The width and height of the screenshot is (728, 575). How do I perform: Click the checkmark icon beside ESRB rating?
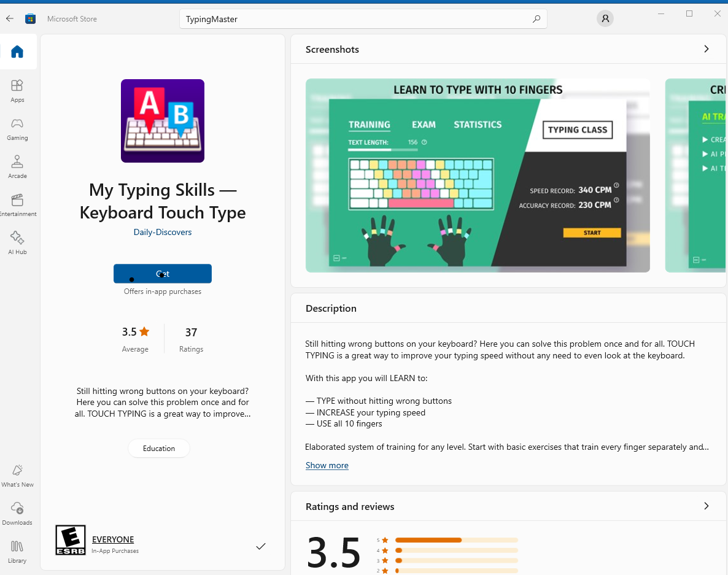pyautogui.click(x=261, y=546)
